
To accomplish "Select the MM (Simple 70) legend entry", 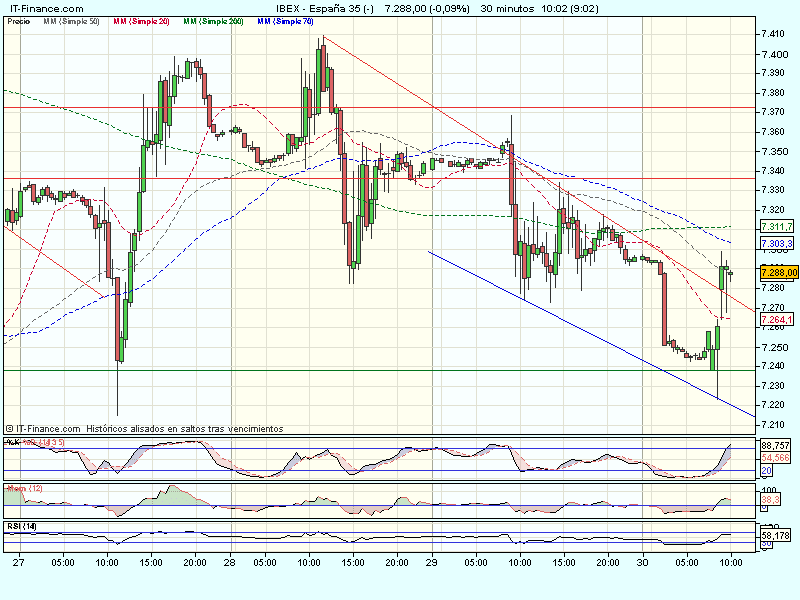I will 285,21.
